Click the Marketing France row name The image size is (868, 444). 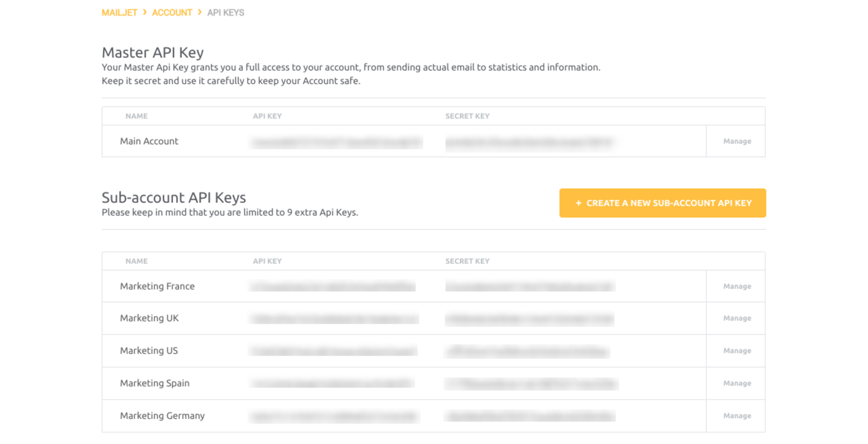click(157, 286)
